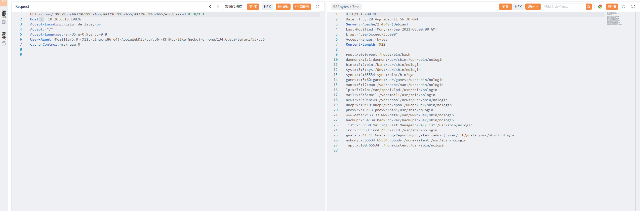Open the 规则 rules sidebar tab
The height and width of the screenshot is (211, 644).
4,17
